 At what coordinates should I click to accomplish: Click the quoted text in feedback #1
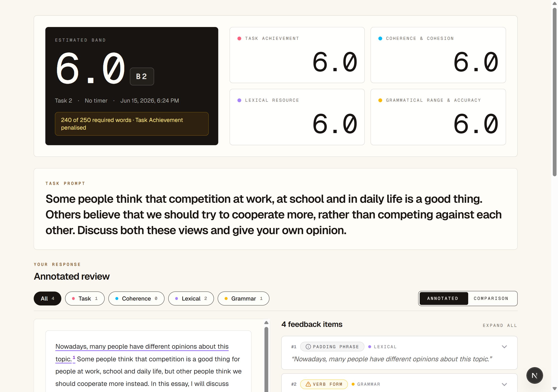click(x=392, y=359)
